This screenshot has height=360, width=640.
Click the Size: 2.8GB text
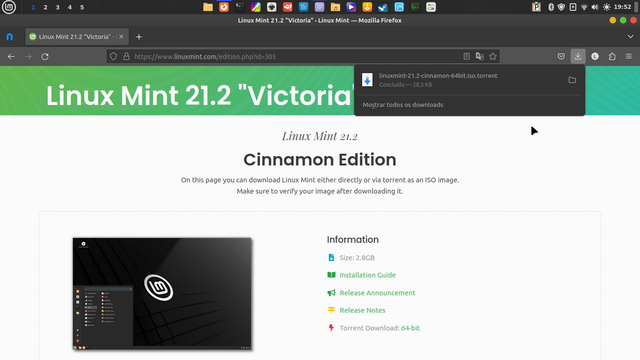pyautogui.click(x=357, y=258)
